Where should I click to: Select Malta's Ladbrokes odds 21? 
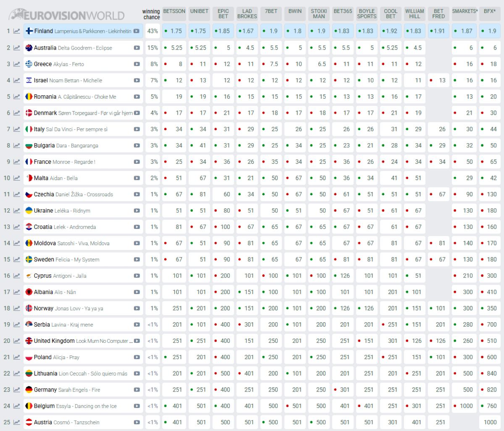(x=247, y=178)
